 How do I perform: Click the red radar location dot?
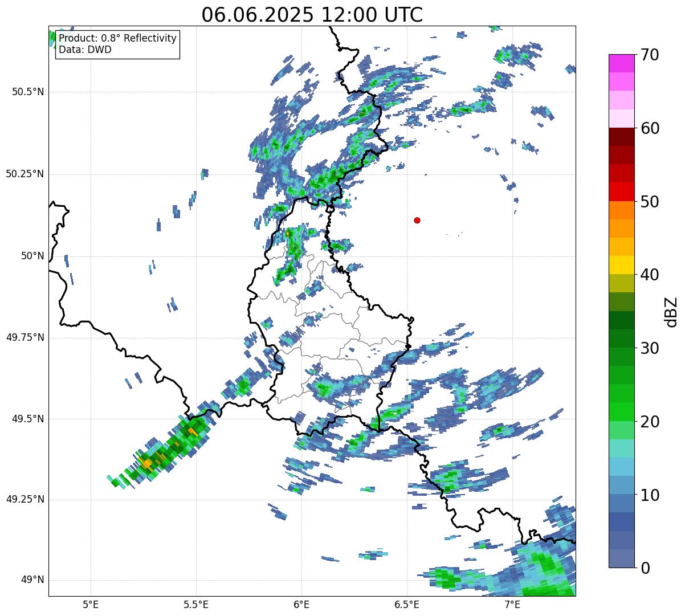tap(417, 220)
